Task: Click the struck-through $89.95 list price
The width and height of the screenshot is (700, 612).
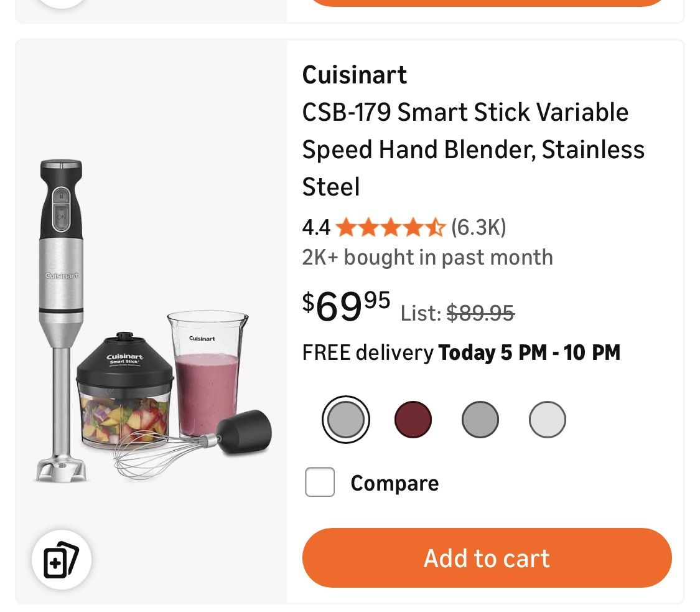Action: (481, 313)
